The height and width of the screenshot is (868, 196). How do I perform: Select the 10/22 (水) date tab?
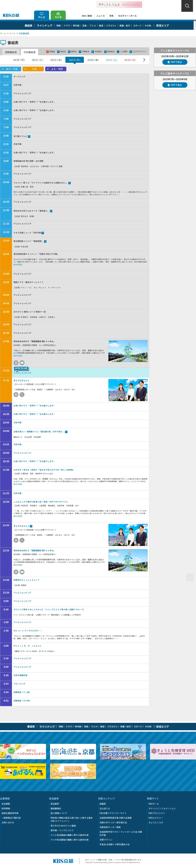[56, 60]
